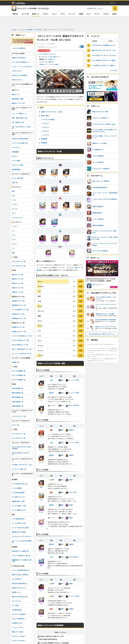Expand 序盤おすすめの進め方 sidebar row
This screenshot has height=644, width=129.
pyautogui.click(x=23, y=58)
